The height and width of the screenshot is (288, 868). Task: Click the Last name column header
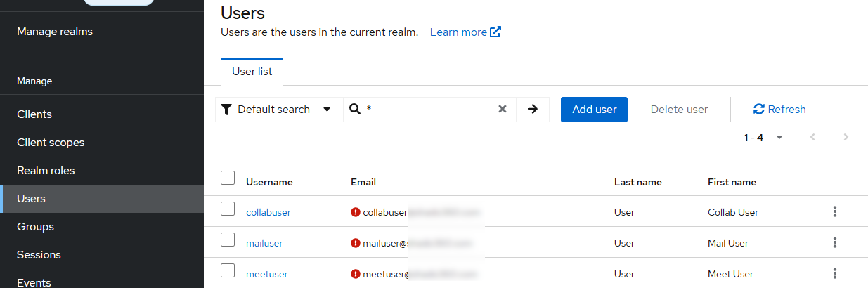(x=638, y=182)
